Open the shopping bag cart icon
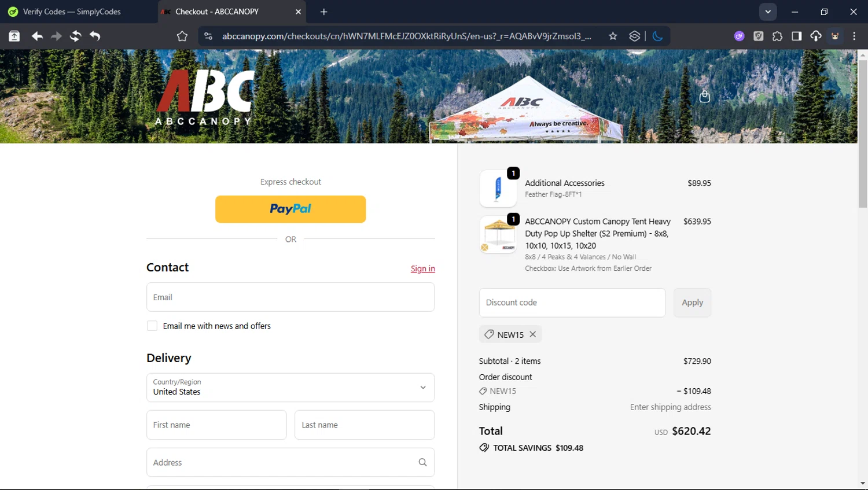The width and height of the screenshot is (868, 490). 704,96
